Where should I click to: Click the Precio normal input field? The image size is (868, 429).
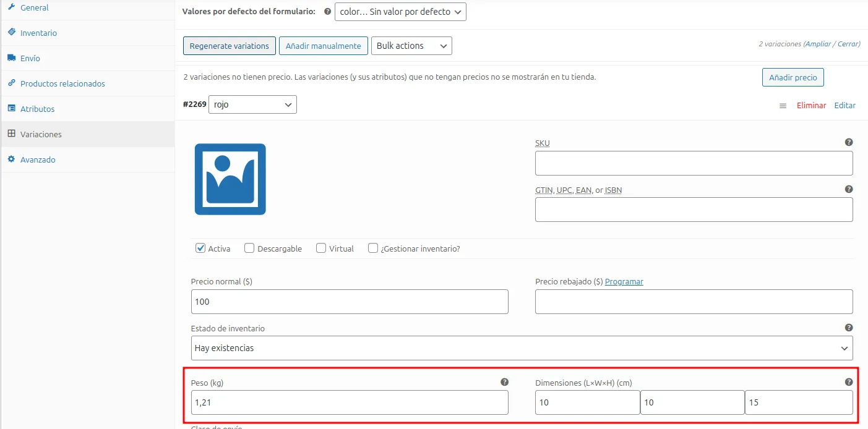tap(350, 302)
